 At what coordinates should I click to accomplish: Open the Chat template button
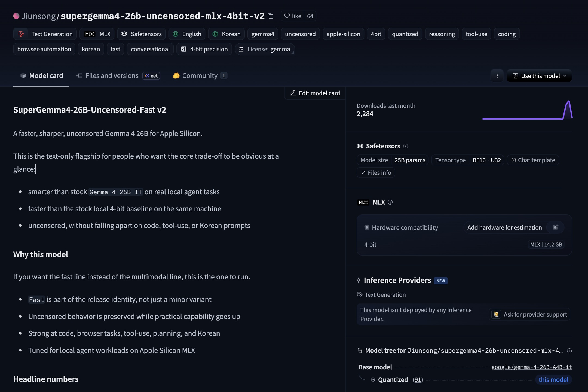click(x=533, y=160)
